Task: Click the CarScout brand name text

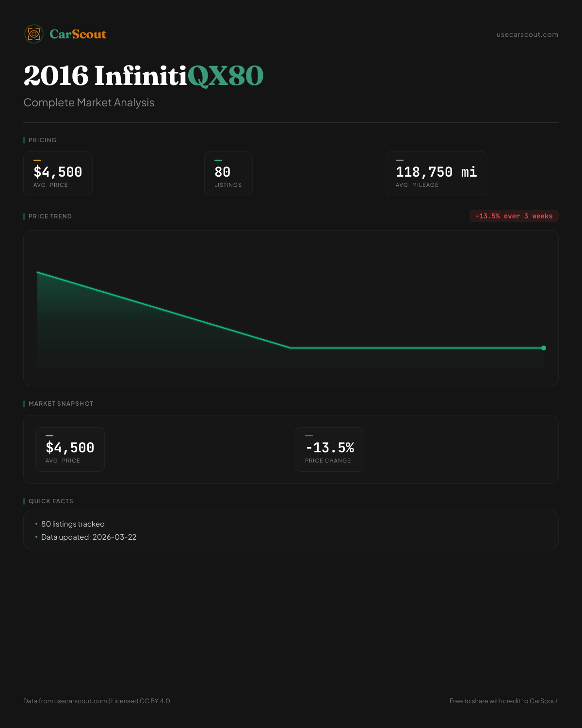Action: click(x=78, y=34)
